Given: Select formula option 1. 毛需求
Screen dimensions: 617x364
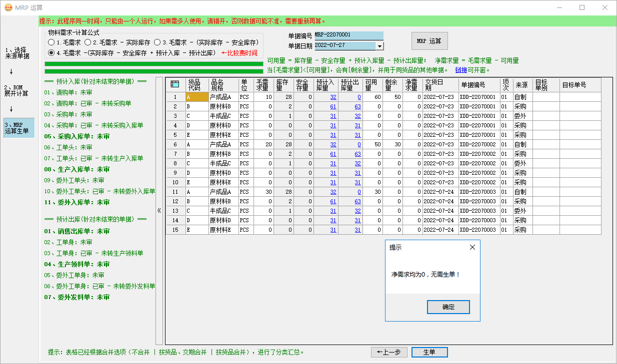Looking at the screenshot, I should pos(51,42).
